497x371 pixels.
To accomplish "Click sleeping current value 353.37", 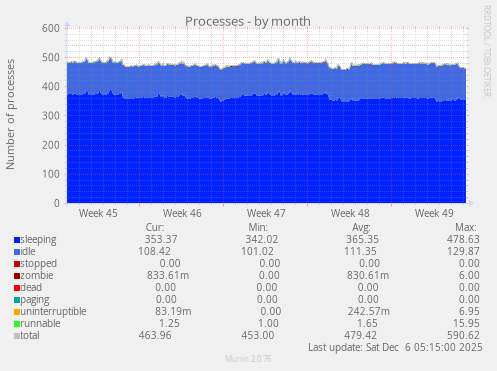I will (161, 239).
